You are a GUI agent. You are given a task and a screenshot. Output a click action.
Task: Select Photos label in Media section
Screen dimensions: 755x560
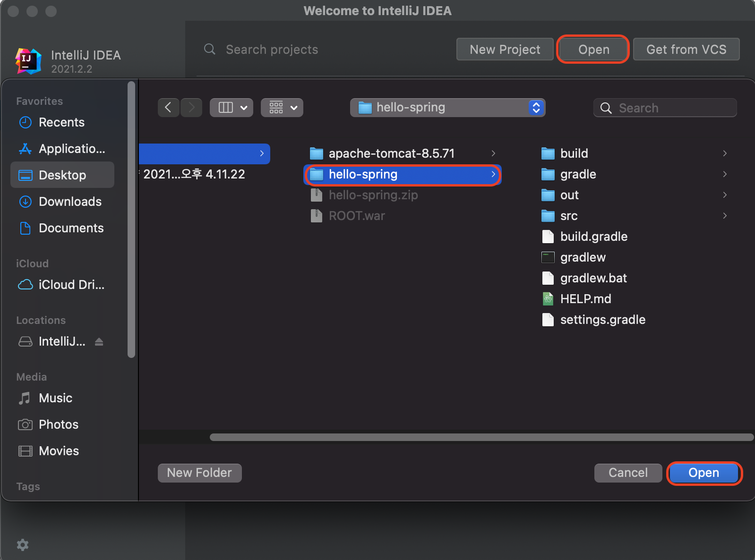coord(59,424)
